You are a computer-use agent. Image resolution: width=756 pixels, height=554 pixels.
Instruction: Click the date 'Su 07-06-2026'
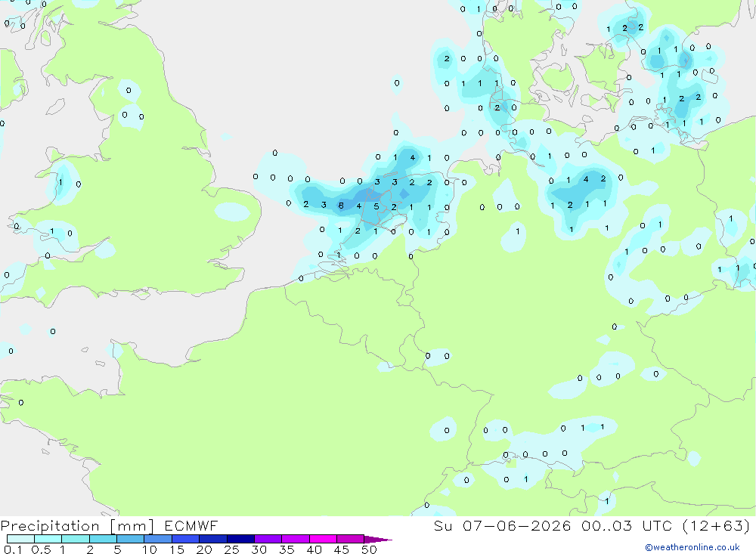pyautogui.click(x=502, y=526)
